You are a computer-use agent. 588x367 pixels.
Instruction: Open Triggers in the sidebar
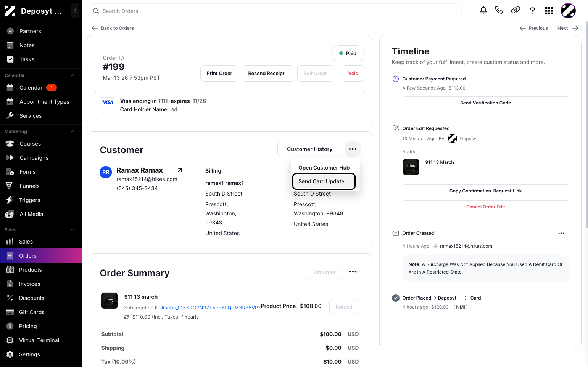coord(41,200)
